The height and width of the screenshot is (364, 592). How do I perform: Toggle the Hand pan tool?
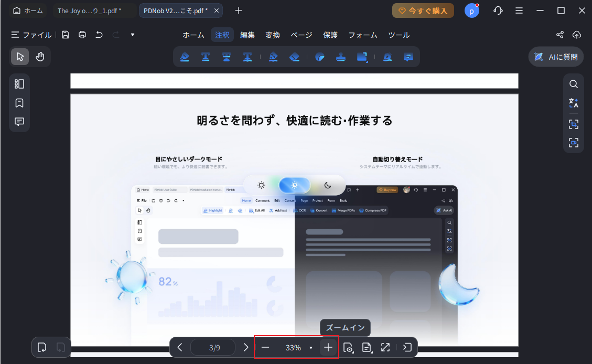pyautogui.click(x=40, y=56)
